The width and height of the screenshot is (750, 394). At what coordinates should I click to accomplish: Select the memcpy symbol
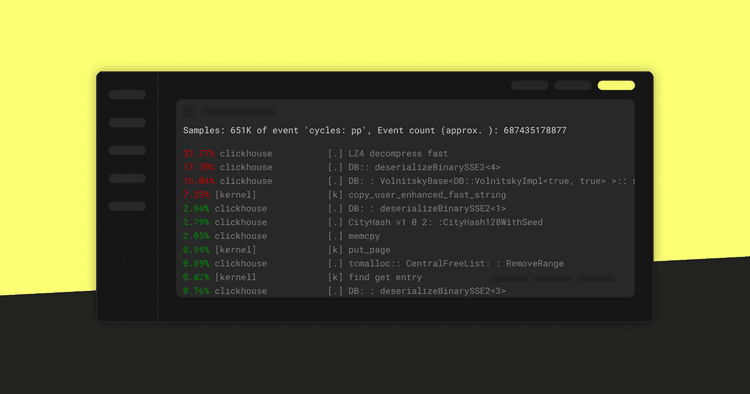pyautogui.click(x=364, y=236)
